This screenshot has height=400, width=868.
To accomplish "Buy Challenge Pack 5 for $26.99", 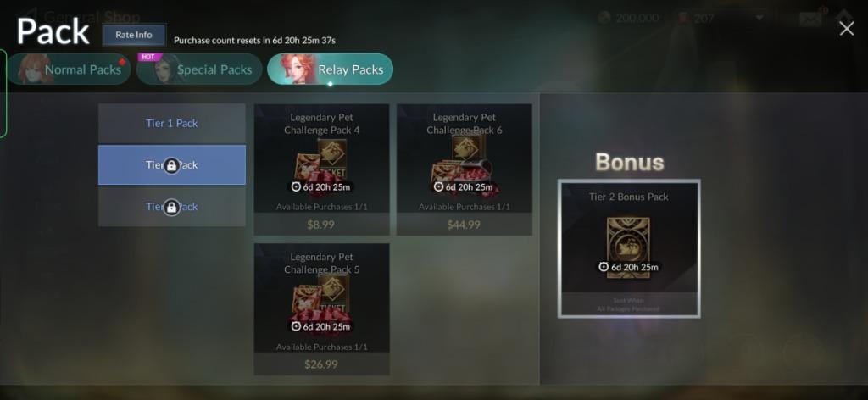I will pos(321,364).
